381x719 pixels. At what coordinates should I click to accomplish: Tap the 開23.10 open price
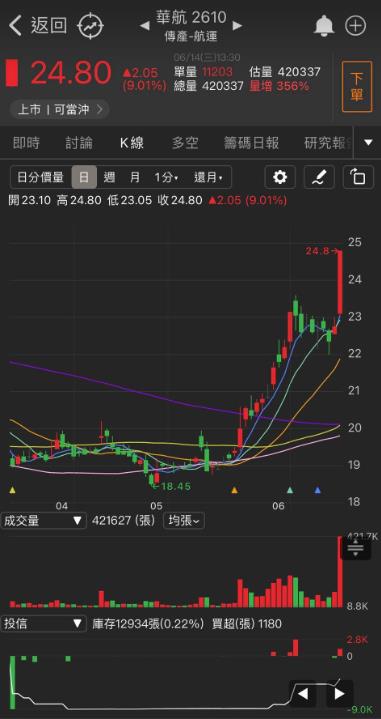(x=30, y=200)
